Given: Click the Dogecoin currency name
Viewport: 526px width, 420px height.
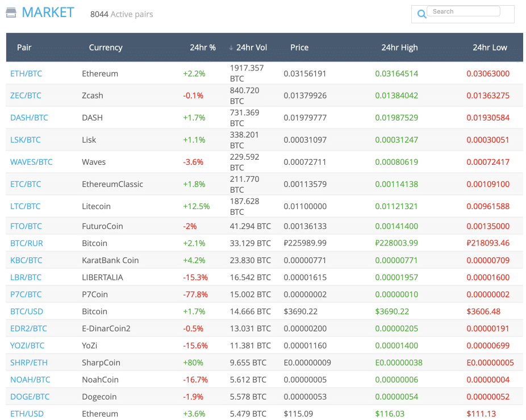Looking at the screenshot, I should pyautogui.click(x=99, y=397).
